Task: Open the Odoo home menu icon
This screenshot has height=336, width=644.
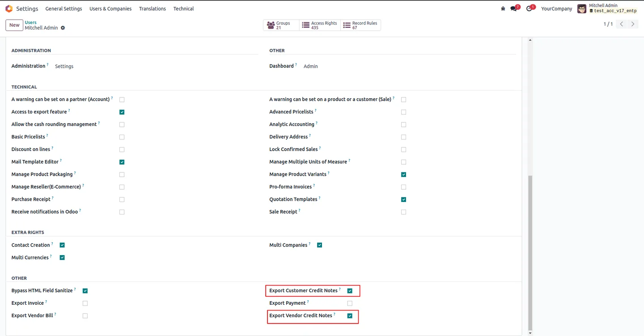Action: 9,8
